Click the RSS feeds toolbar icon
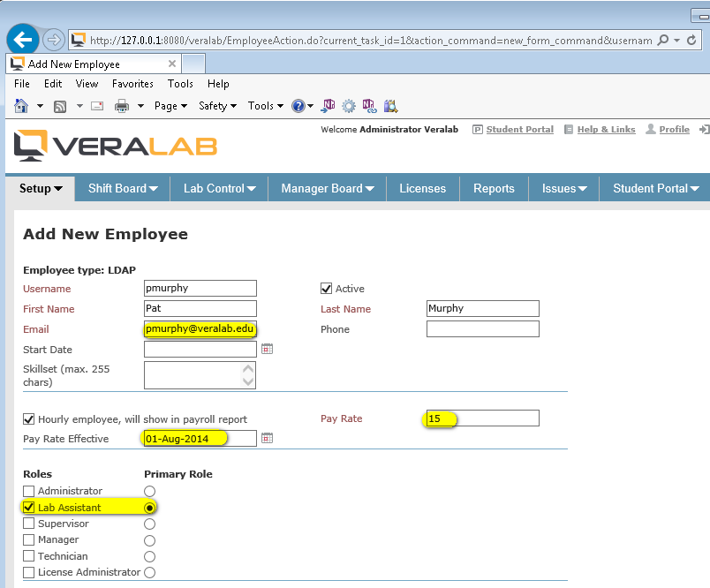The height and width of the screenshot is (588, 710). (60, 106)
